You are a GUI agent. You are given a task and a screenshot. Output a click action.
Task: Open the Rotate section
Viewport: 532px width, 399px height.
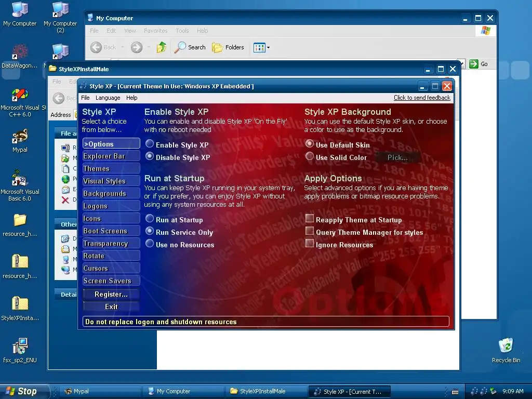[111, 256]
